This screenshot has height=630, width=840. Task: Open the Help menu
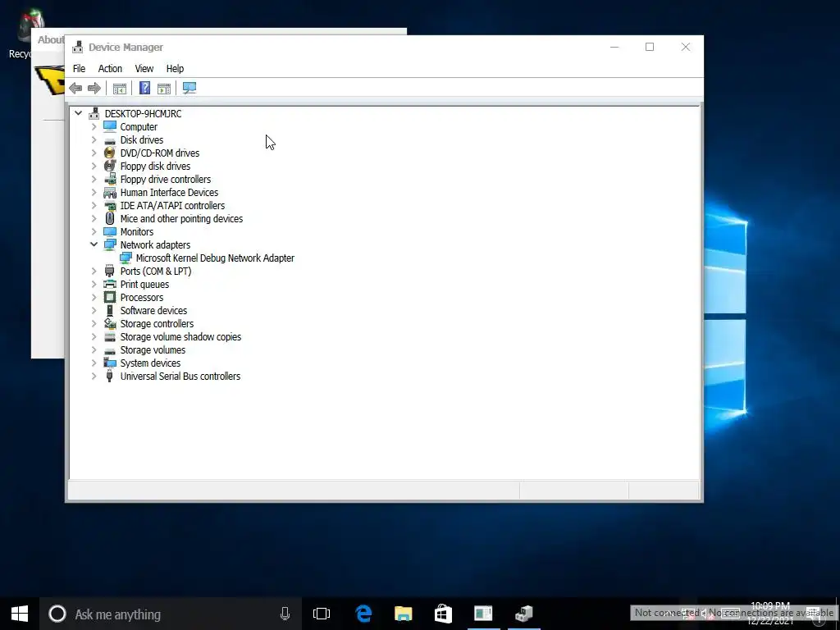175,69
